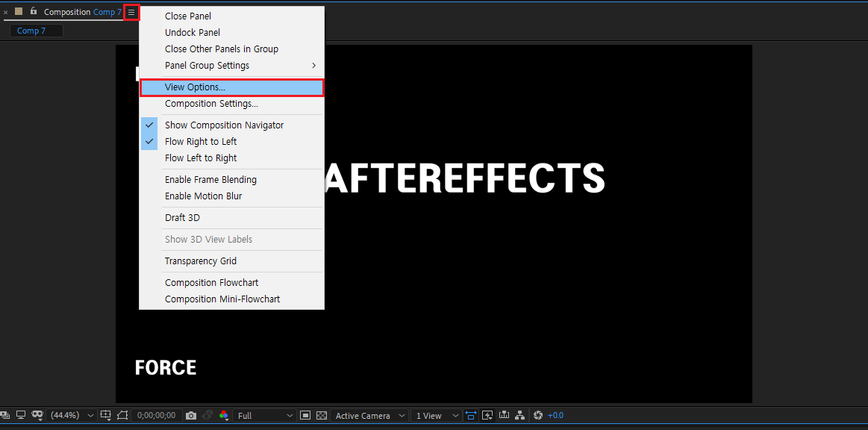Toggle the Fast Previews rectangle icon

pyautogui.click(x=305, y=416)
